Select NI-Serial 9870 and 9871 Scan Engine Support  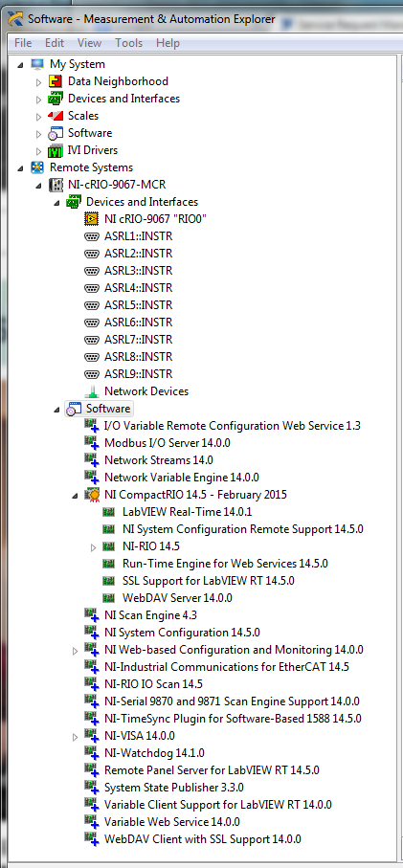point(232,701)
